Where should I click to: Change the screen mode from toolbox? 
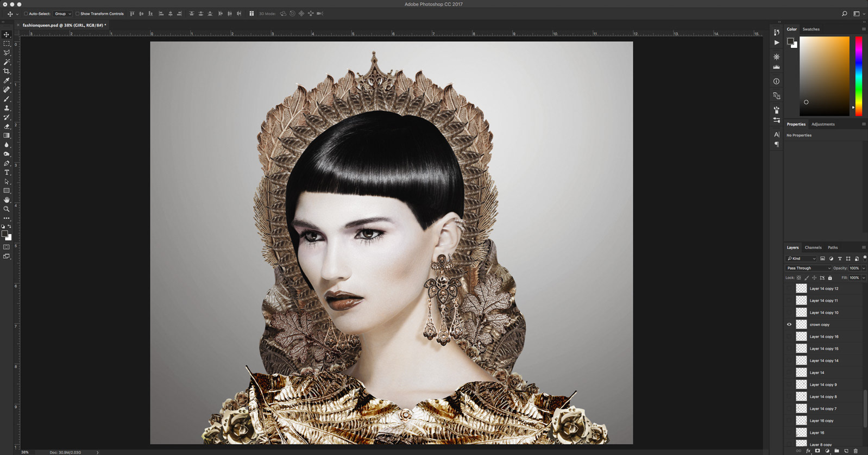click(x=7, y=256)
